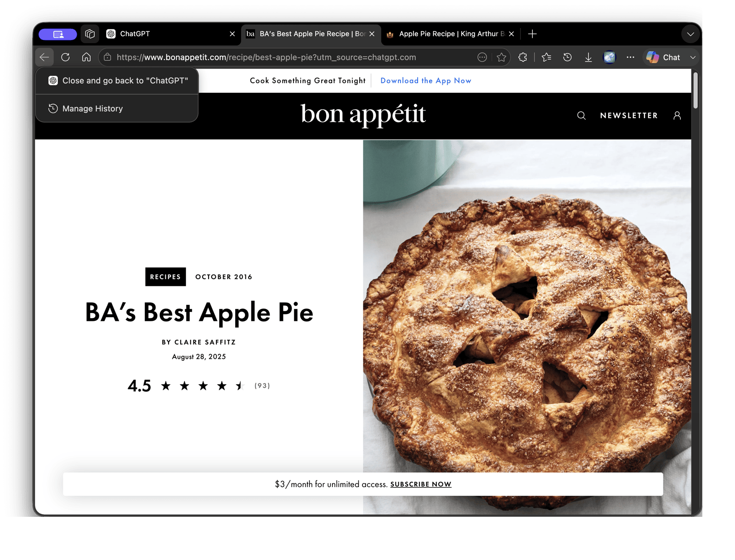Close the ChatGPT tab

(232, 34)
